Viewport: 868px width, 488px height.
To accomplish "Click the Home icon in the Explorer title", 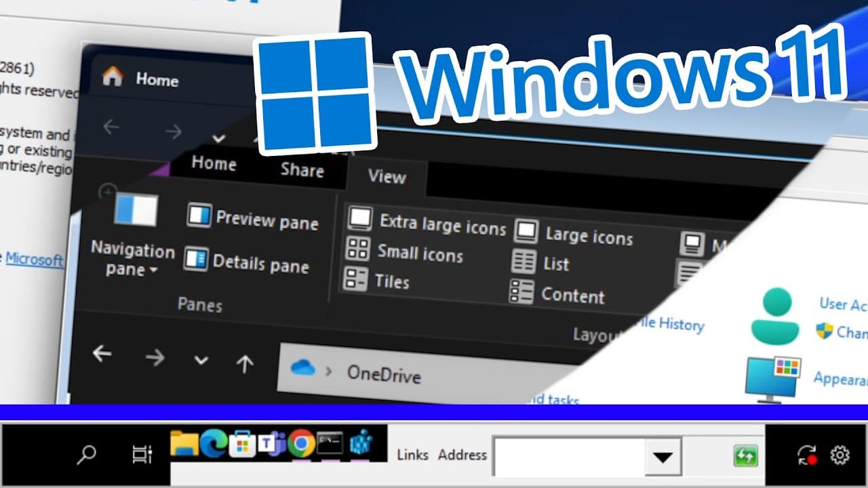I will point(113,77).
